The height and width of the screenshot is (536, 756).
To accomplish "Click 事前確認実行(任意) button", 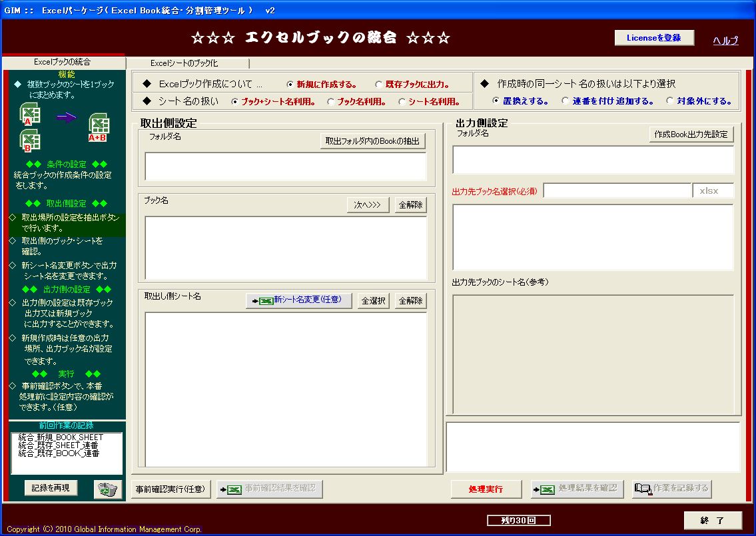I will tap(171, 489).
